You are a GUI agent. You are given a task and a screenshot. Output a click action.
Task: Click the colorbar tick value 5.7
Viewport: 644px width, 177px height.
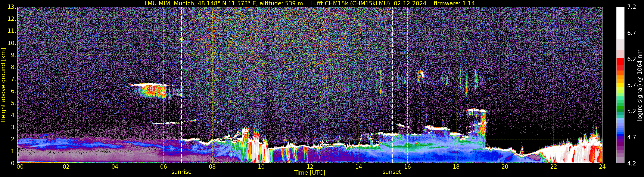pyautogui.click(x=631, y=85)
